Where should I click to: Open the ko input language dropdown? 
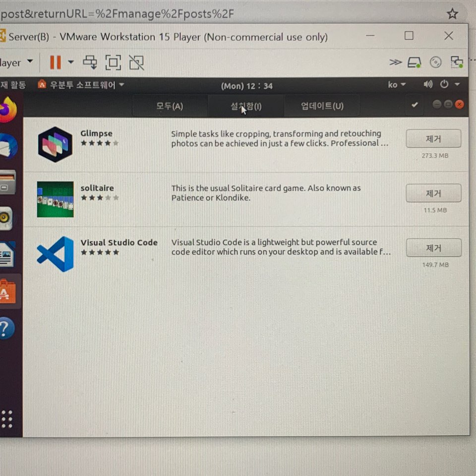(397, 85)
